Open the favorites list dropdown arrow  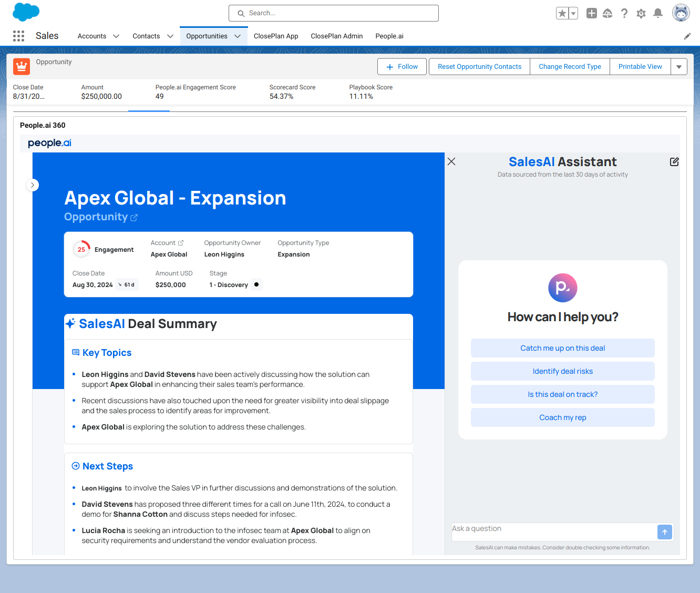[573, 13]
